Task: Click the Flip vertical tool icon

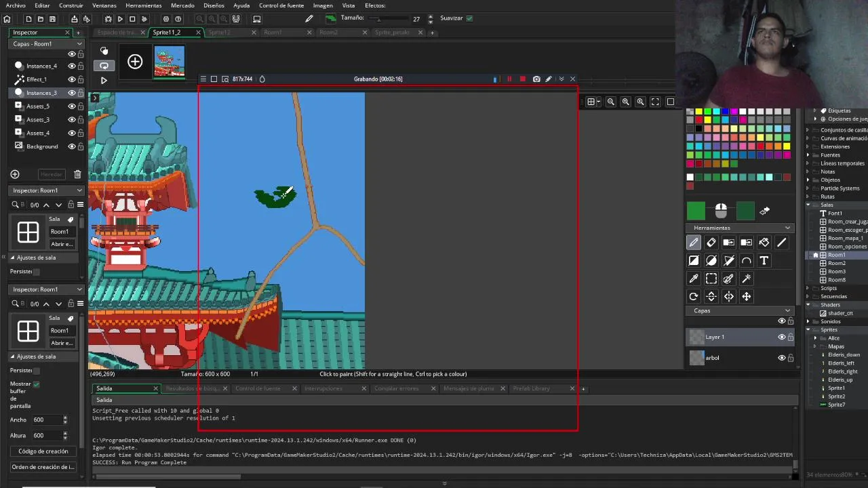Action: click(x=711, y=296)
